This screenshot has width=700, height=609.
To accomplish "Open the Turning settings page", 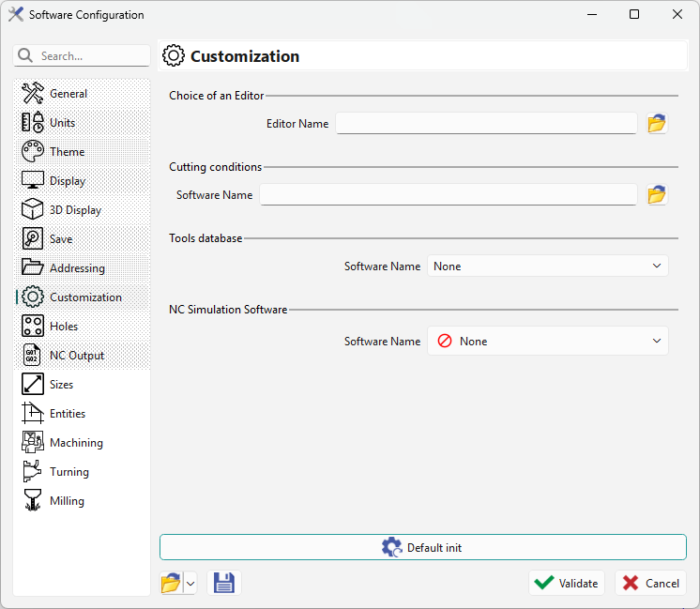I will [68, 472].
